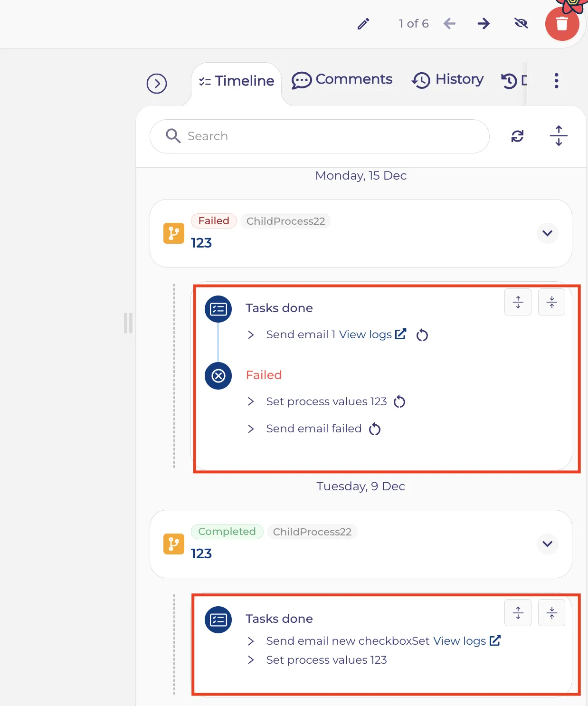The height and width of the screenshot is (706, 588).
Task: Click the branch icon on the Failed card
Action: pyautogui.click(x=174, y=233)
